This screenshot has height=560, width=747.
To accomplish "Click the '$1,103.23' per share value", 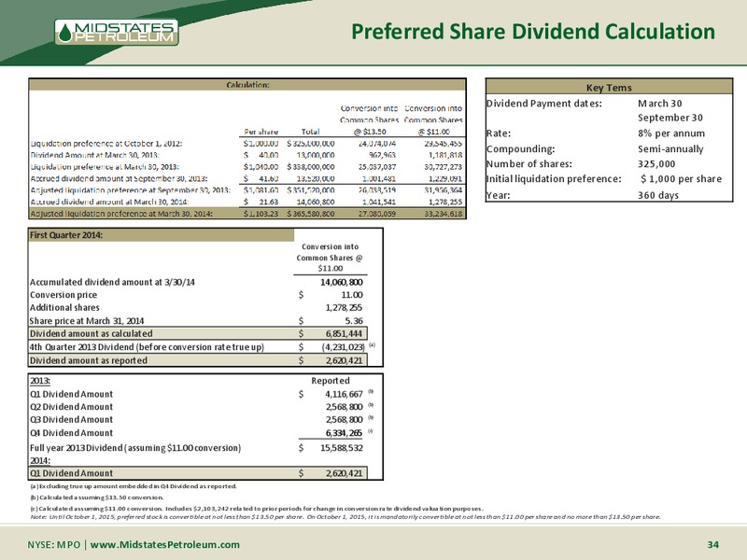I will point(261,214).
